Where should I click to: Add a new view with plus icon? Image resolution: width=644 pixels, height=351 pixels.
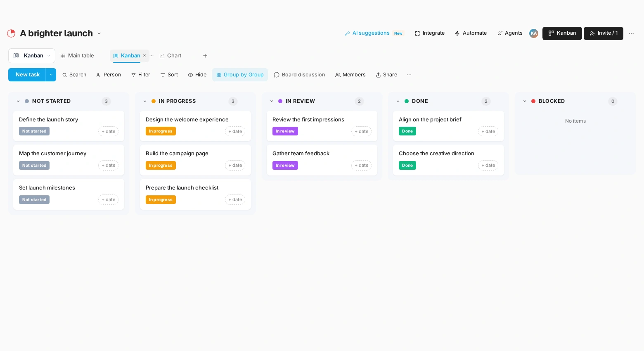tap(205, 56)
